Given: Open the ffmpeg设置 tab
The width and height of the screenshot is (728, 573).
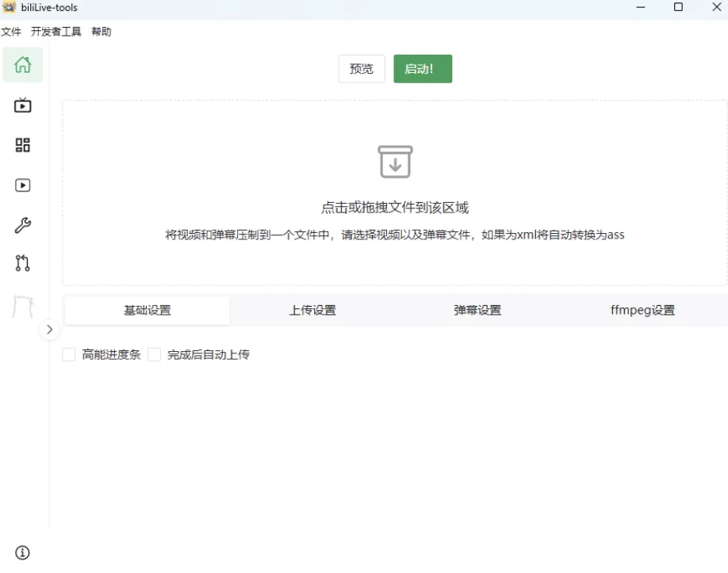Looking at the screenshot, I should click(642, 310).
